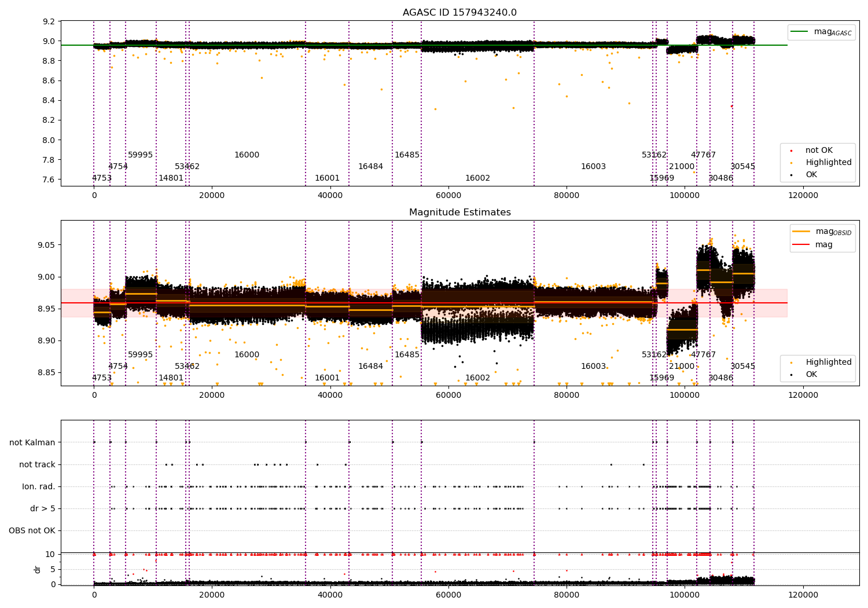Click y-tick '10' in bottom dr plot

tap(50, 554)
